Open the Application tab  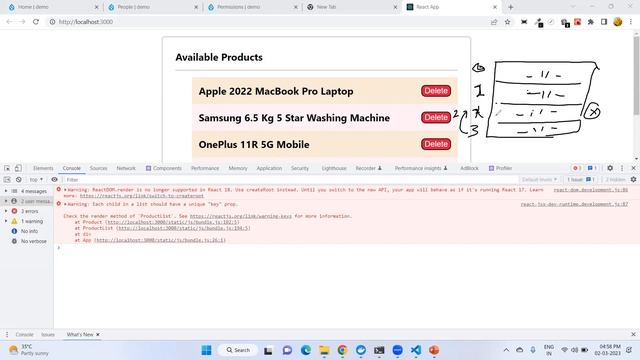coord(269,168)
